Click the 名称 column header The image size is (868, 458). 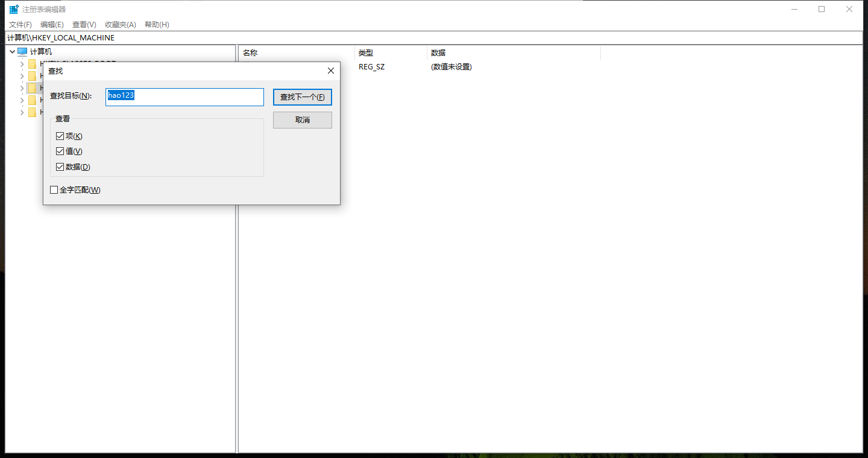[x=250, y=52]
